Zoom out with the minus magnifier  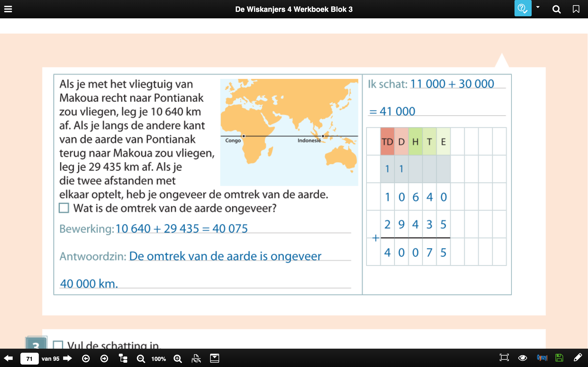pos(141,358)
